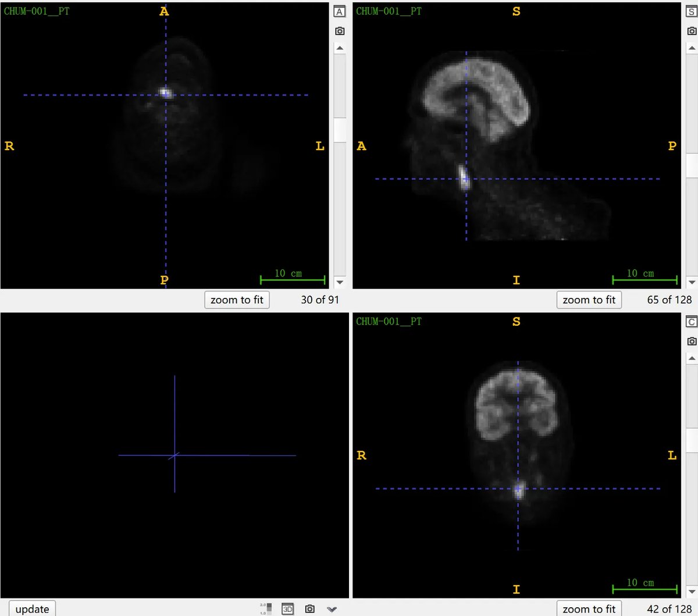Click the update button under 3D view

coord(33,609)
